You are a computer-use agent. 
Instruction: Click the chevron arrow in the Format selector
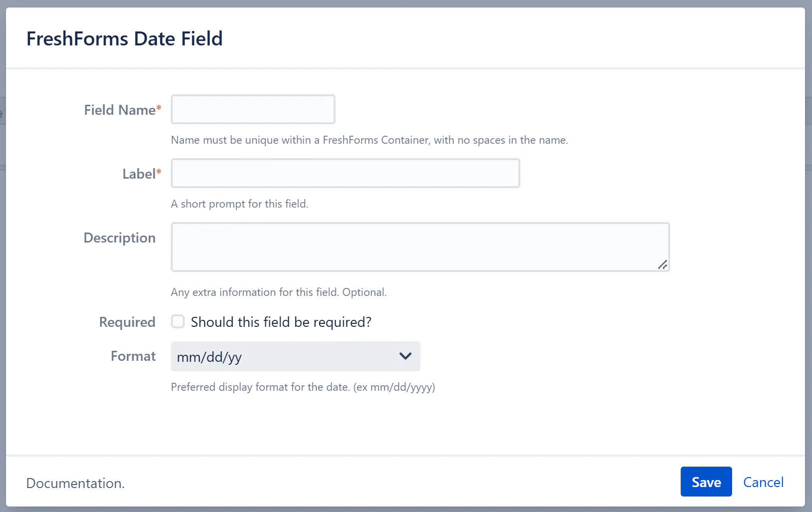coord(405,356)
